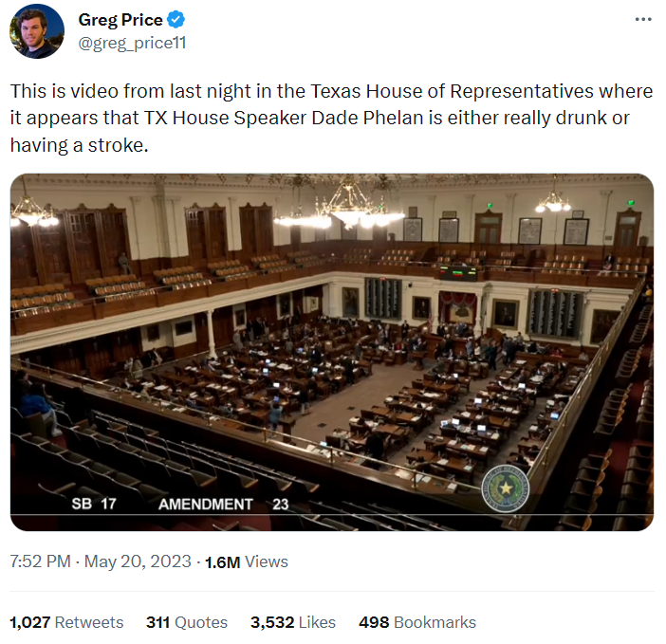Play the Texas House chamber video

tap(332, 352)
